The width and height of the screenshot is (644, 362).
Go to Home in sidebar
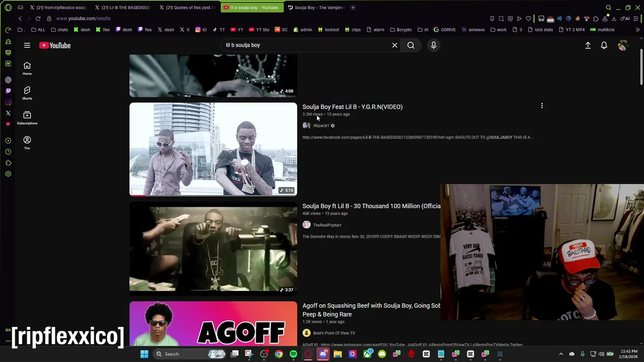(27, 68)
